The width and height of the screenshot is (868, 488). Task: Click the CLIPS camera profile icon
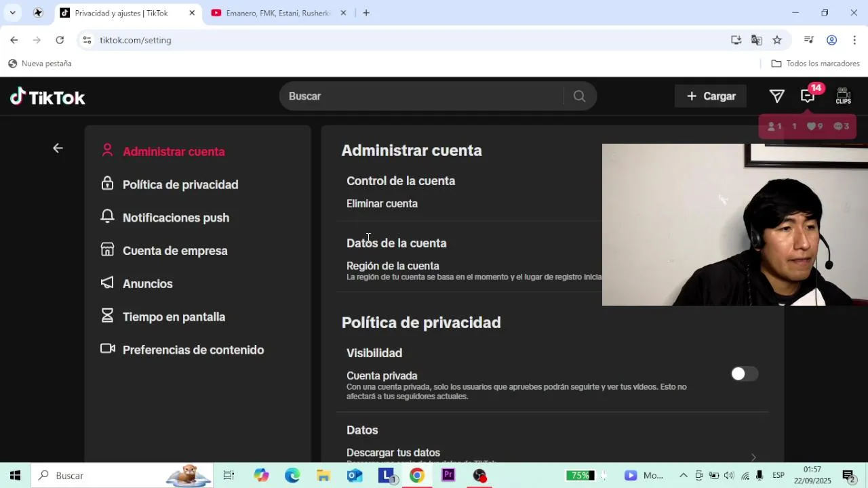(843, 96)
